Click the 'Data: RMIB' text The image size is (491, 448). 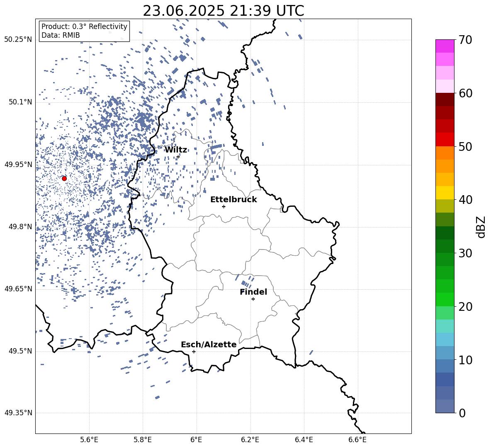pyautogui.click(x=61, y=35)
